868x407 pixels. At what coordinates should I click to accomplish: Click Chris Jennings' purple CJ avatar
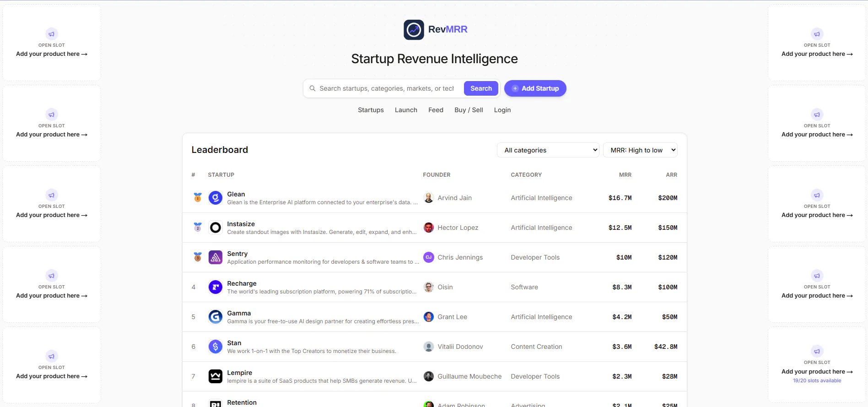pos(429,257)
